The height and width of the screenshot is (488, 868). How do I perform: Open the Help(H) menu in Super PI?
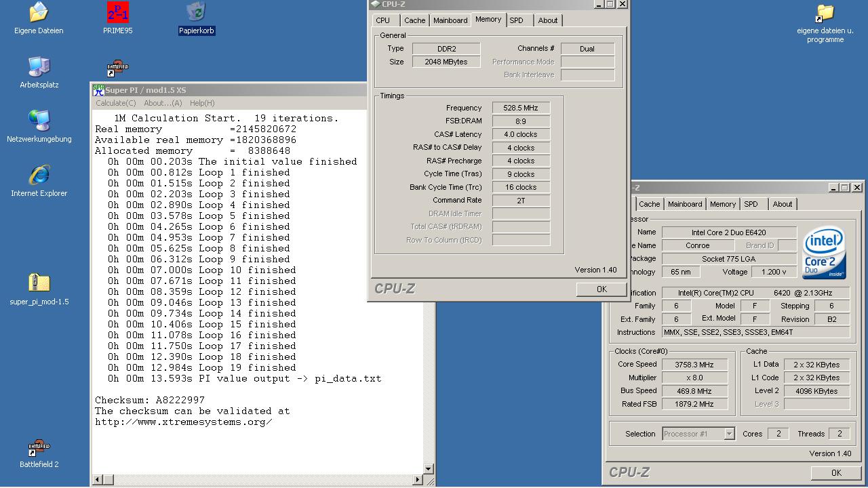pos(202,103)
